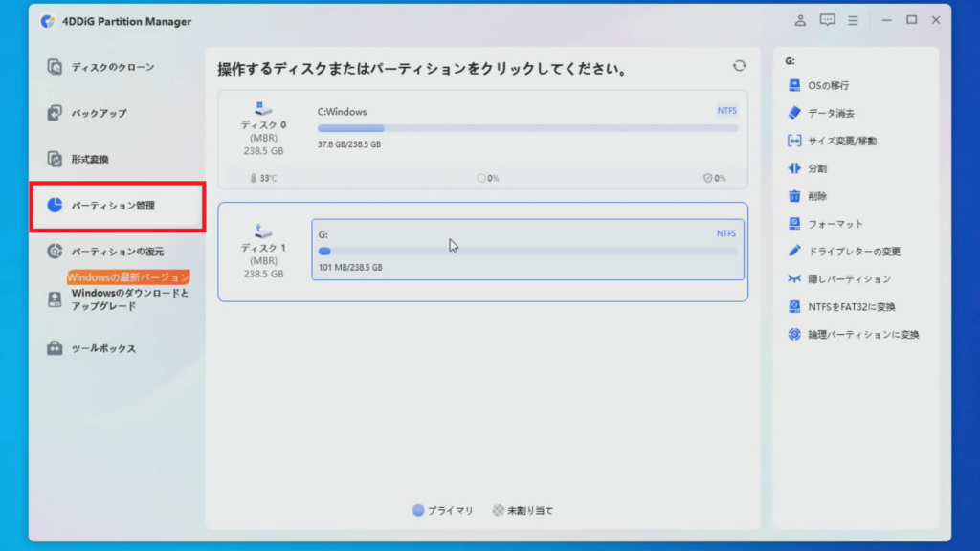Open ディスクのクローン in sidebar
The height and width of the screenshot is (551, 980).
tap(112, 67)
